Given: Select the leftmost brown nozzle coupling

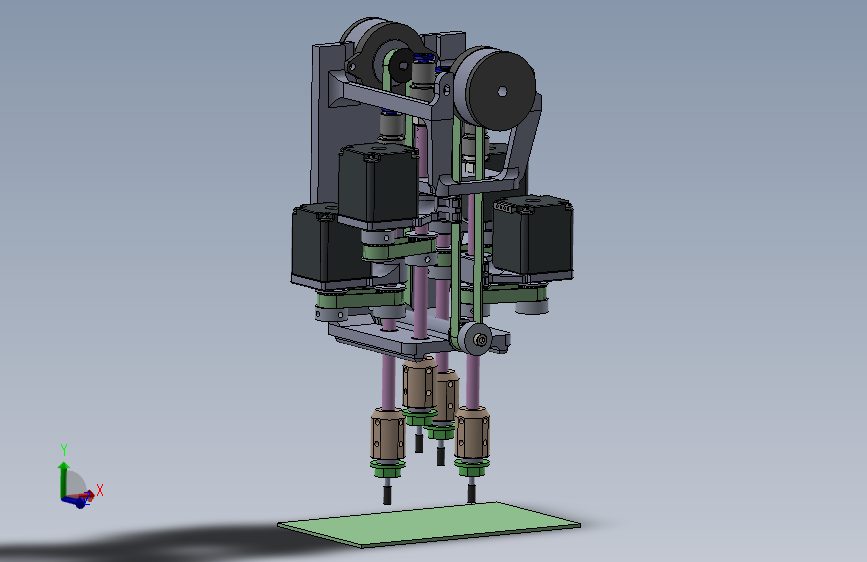Looking at the screenshot, I should pos(388,434).
